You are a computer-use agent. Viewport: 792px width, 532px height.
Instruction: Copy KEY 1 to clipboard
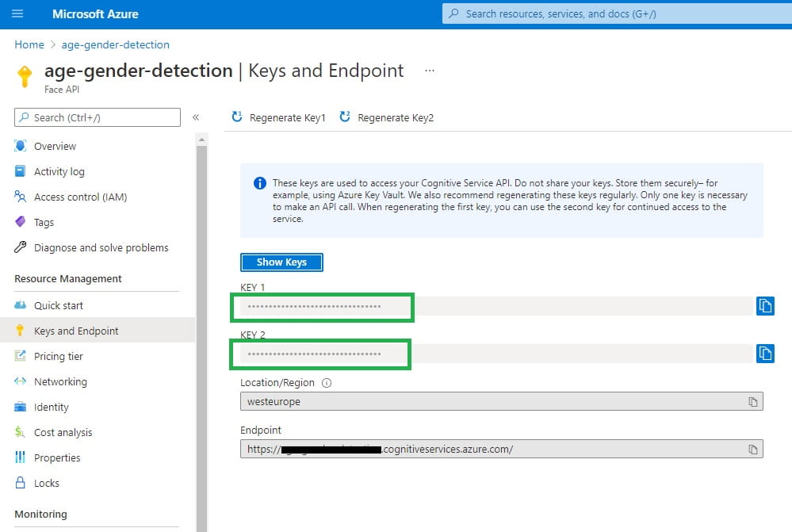(x=765, y=306)
